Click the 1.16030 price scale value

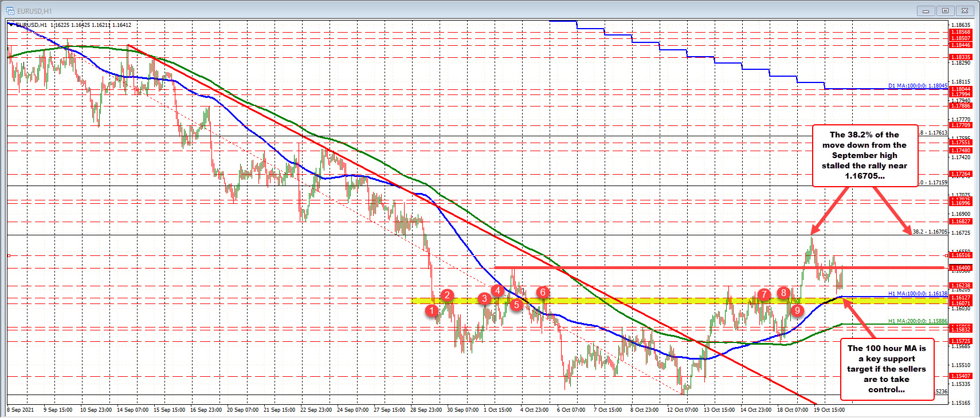click(961, 309)
